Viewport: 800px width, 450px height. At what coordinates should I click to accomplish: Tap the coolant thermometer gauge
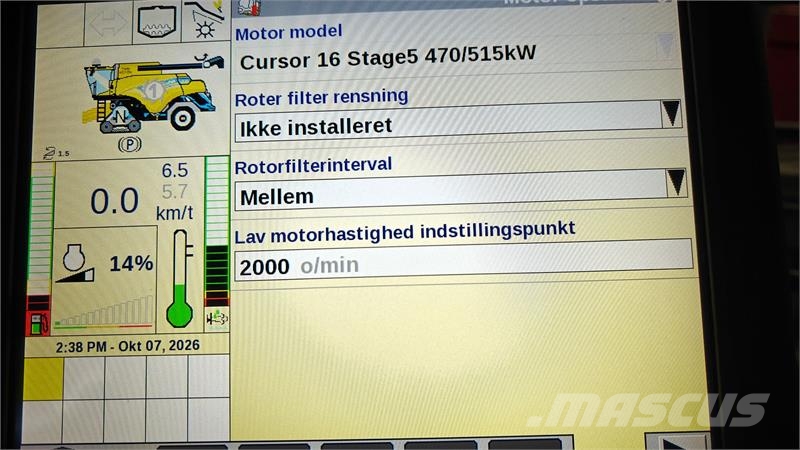tap(180, 278)
